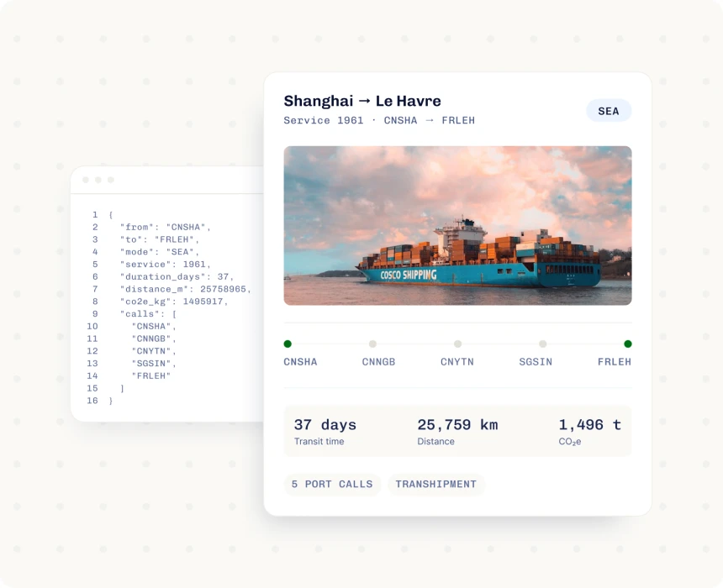Click the 5 PORT CALLS tag
Viewport: 723px width, 588px height.
(332, 485)
